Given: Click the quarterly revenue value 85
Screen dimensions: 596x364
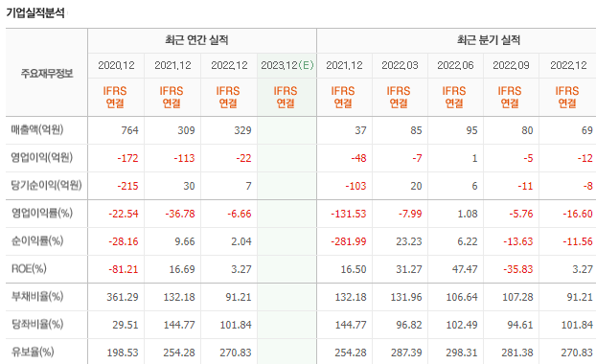Looking at the screenshot, I should click(x=416, y=130).
